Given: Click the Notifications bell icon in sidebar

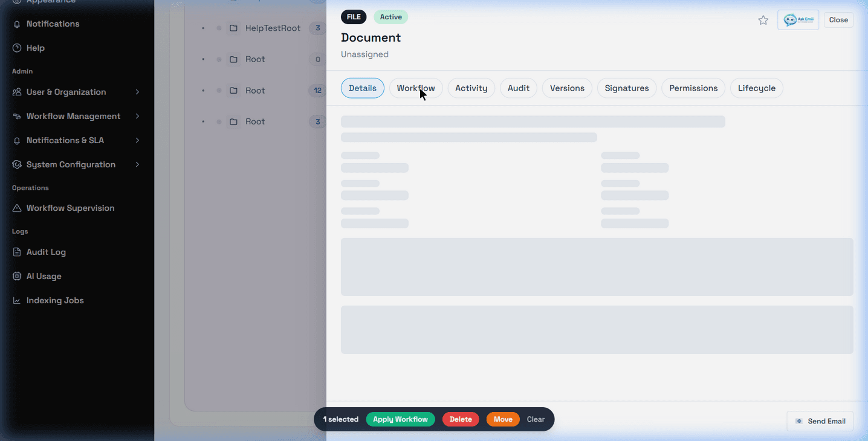Looking at the screenshot, I should [x=17, y=24].
